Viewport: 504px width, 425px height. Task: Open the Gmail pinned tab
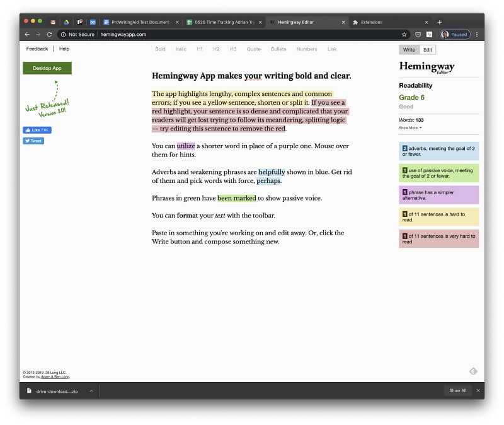(x=53, y=22)
